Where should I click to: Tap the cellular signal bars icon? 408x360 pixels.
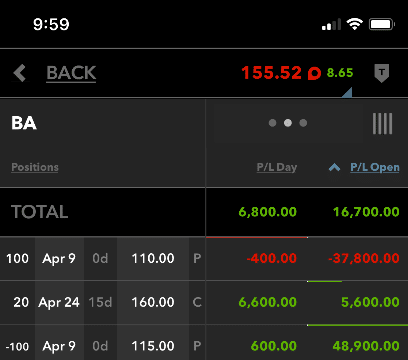click(x=331, y=24)
